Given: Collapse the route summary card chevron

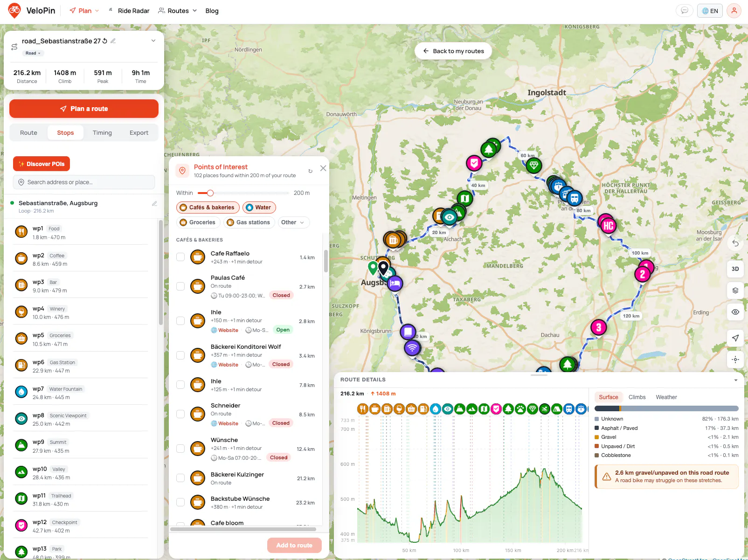Looking at the screenshot, I should (153, 41).
